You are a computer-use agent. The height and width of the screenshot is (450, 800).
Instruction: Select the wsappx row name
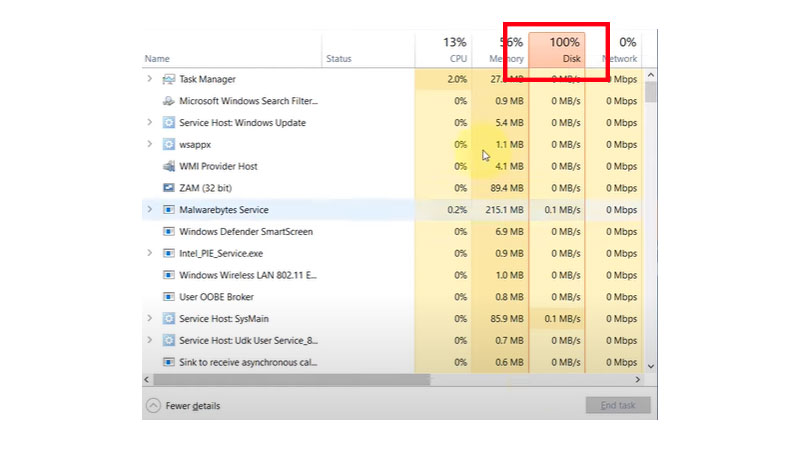[x=195, y=145]
